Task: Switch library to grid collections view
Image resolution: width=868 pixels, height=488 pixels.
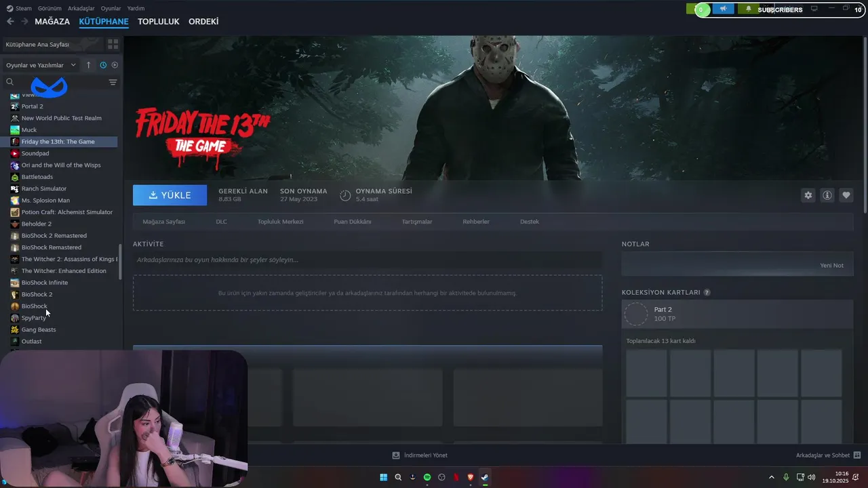Action: pyautogui.click(x=113, y=44)
